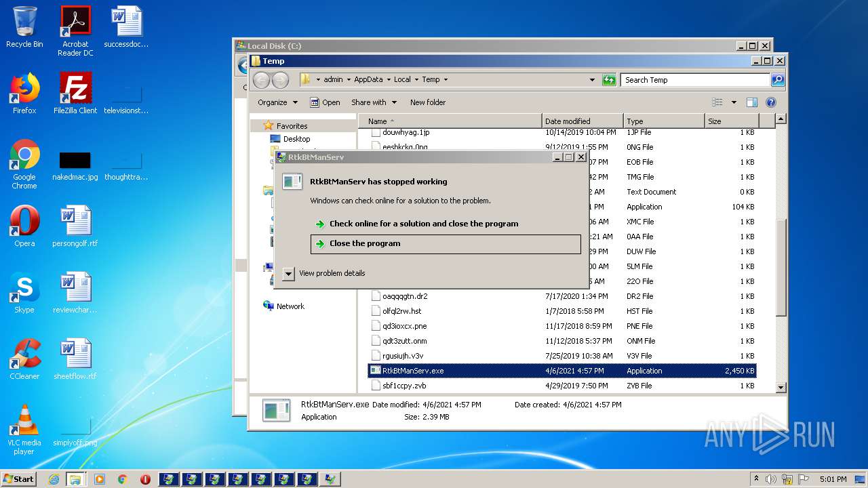Screen dimensions: 868x488
Task: Select persongolf.rtf document on desktop
Action: 75,226
